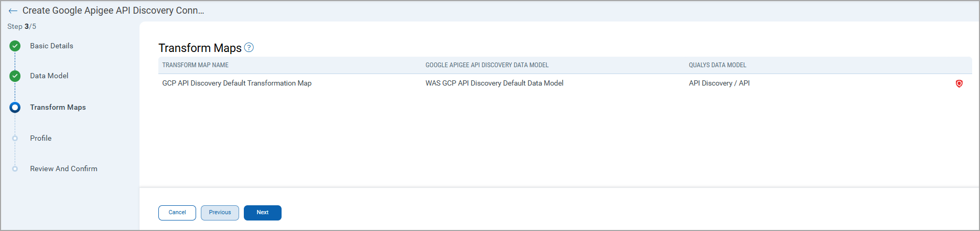The width and height of the screenshot is (980, 231).
Task: Open the Basic Details step
Action: 51,46
